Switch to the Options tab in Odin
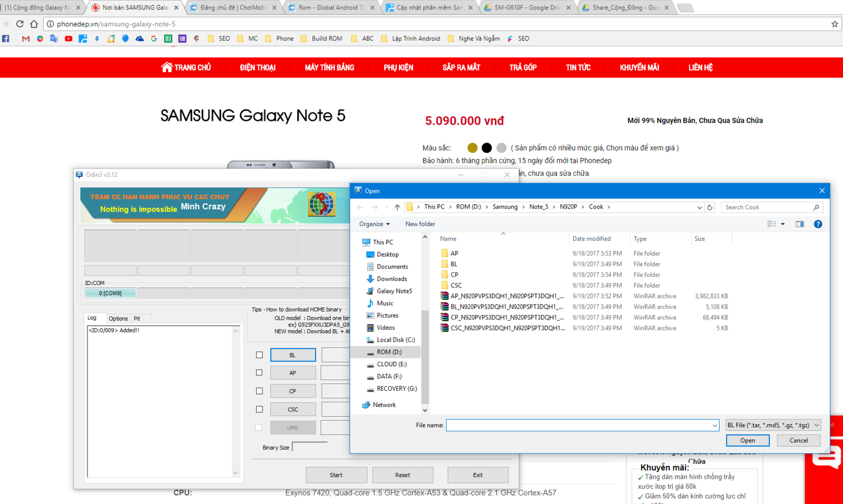 point(118,319)
